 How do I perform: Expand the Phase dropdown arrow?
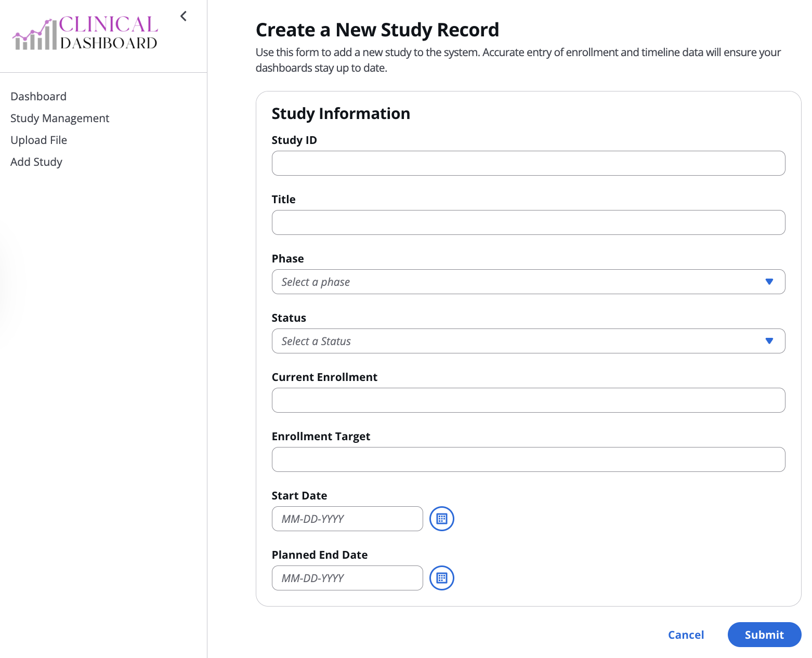point(769,282)
